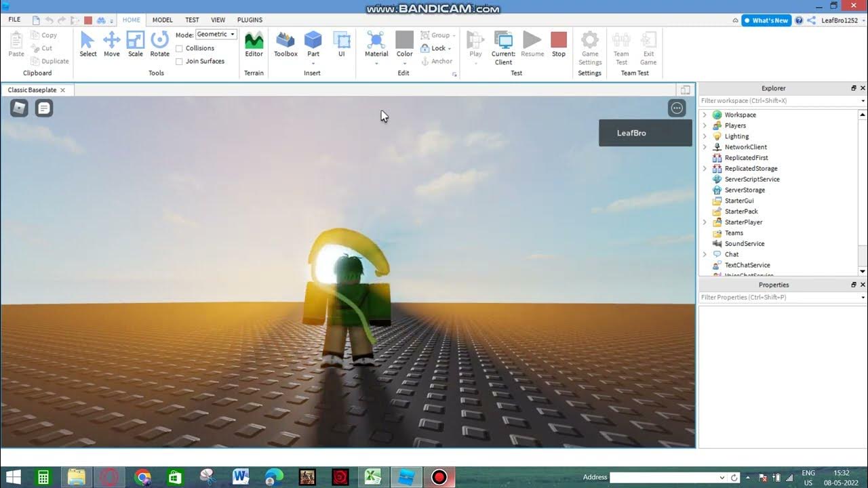The width and height of the screenshot is (868, 488).
Task: Click the LeafBro1252 account name
Action: pyautogui.click(x=840, y=20)
